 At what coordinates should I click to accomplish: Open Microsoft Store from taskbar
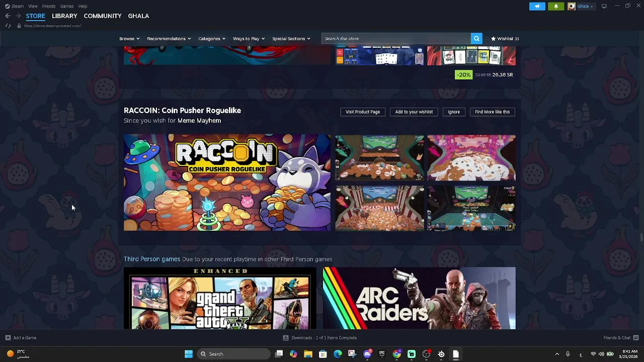[x=323, y=354]
